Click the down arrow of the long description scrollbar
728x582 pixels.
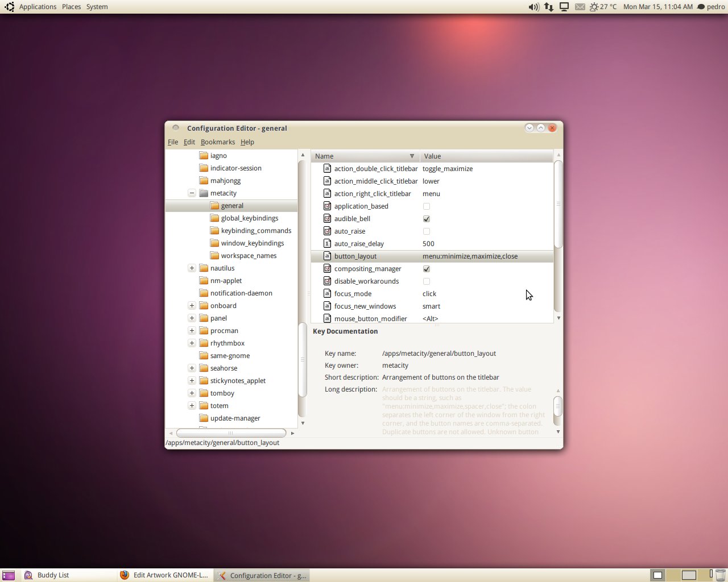pyautogui.click(x=558, y=432)
